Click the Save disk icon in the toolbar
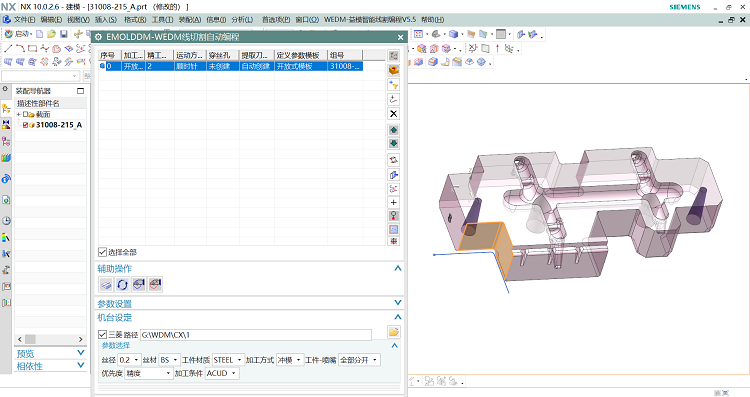This screenshot has width=750, height=397. pyautogui.click(x=64, y=34)
